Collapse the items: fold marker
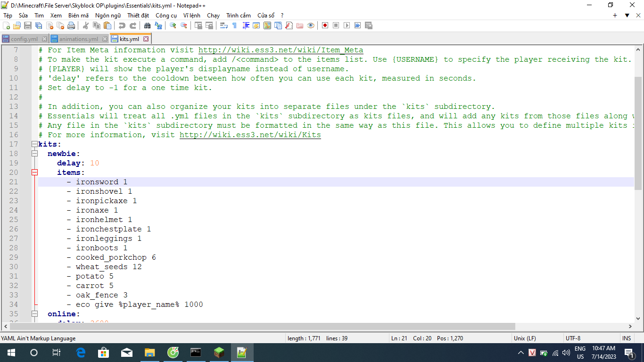This screenshot has width=644, height=362. coord(34,173)
